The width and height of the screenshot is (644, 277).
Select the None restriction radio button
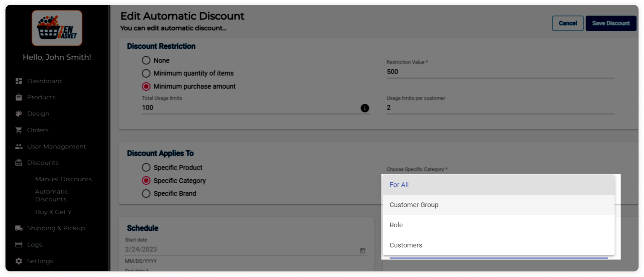pos(146,60)
